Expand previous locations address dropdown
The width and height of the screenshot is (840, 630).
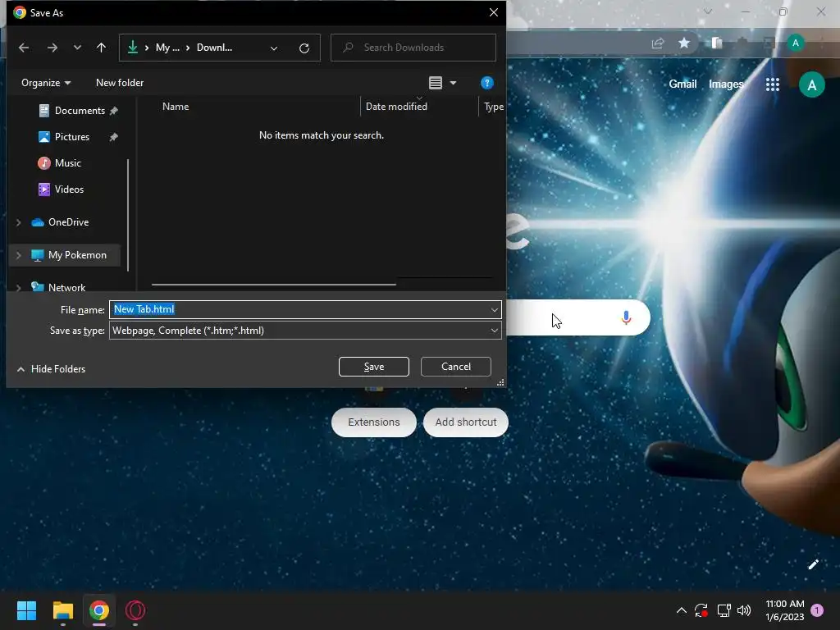pyautogui.click(x=274, y=48)
